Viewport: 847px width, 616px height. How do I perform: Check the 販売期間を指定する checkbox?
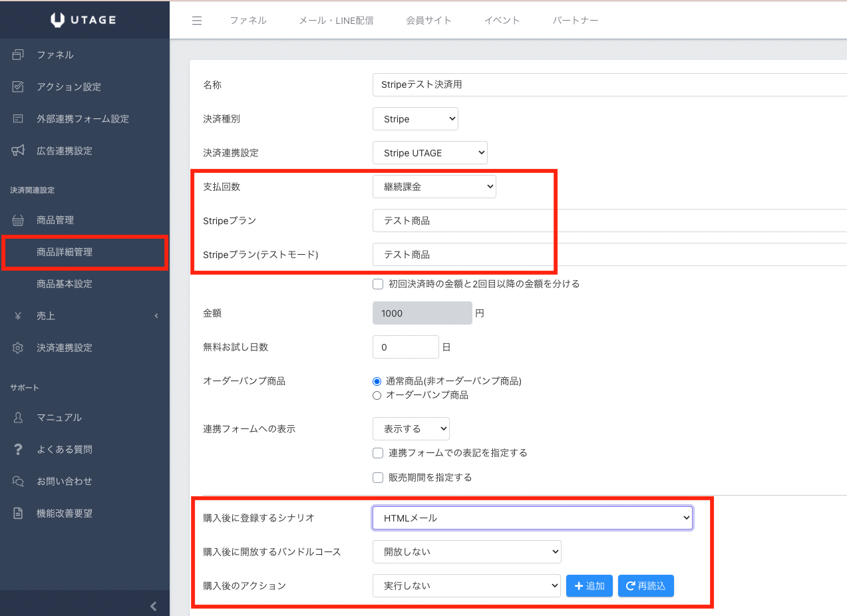(x=378, y=478)
